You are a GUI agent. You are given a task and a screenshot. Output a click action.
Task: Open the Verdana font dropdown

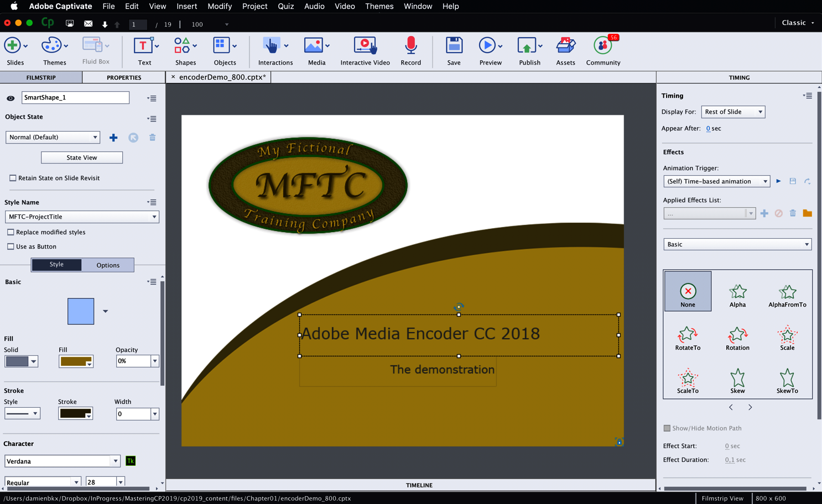pyautogui.click(x=63, y=461)
